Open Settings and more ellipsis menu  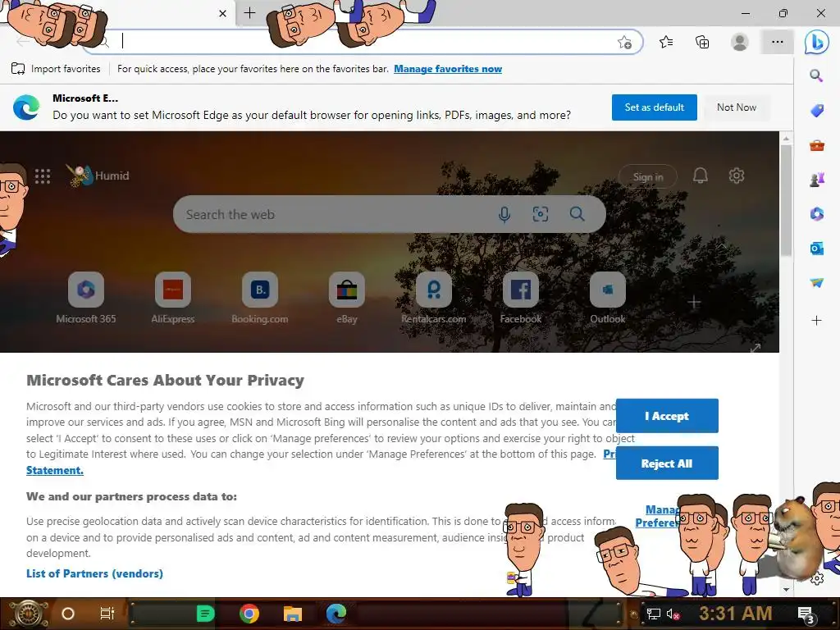click(778, 42)
